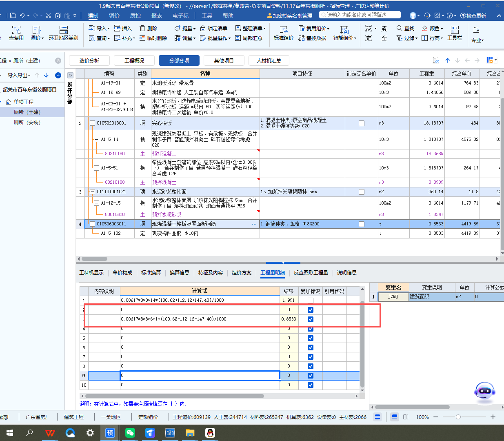Open the 工具栏 icon in ribbon
Image resolution: width=504 pixels, height=441 pixels.
click(455, 30)
